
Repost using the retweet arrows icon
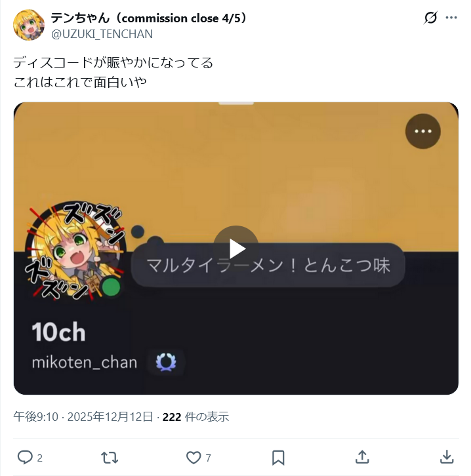pos(110,458)
